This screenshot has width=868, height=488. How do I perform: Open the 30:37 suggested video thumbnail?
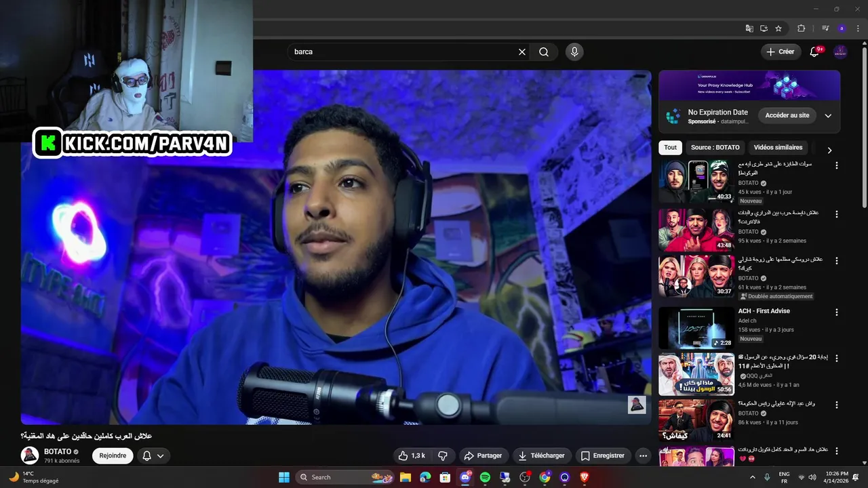click(696, 276)
